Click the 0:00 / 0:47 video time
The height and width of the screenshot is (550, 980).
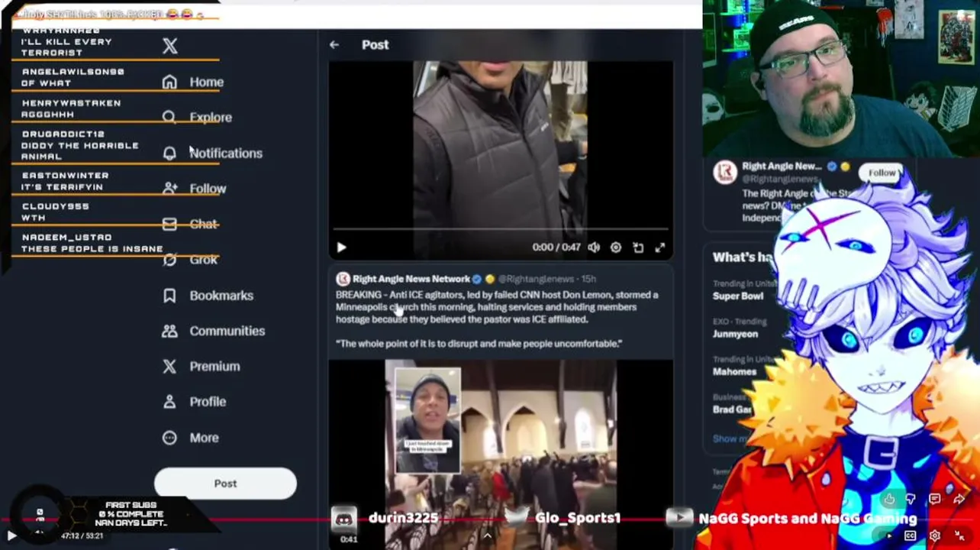click(556, 247)
